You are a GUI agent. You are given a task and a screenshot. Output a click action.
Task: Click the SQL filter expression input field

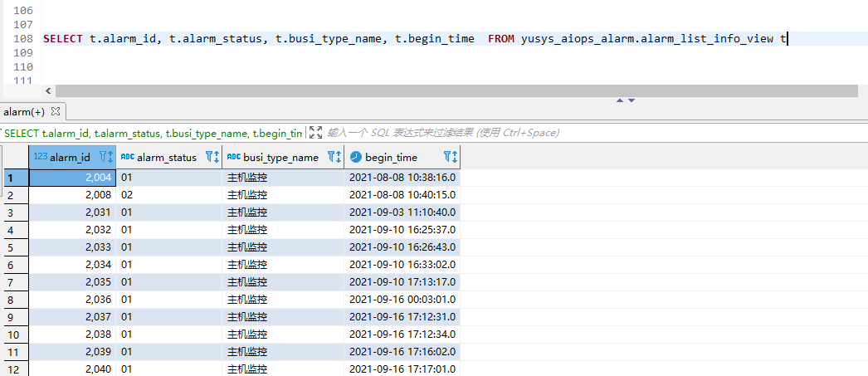pyautogui.click(x=595, y=132)
